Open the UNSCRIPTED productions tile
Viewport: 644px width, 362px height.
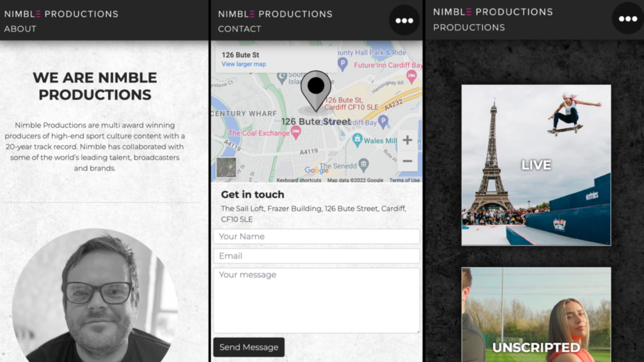(536, 315)
